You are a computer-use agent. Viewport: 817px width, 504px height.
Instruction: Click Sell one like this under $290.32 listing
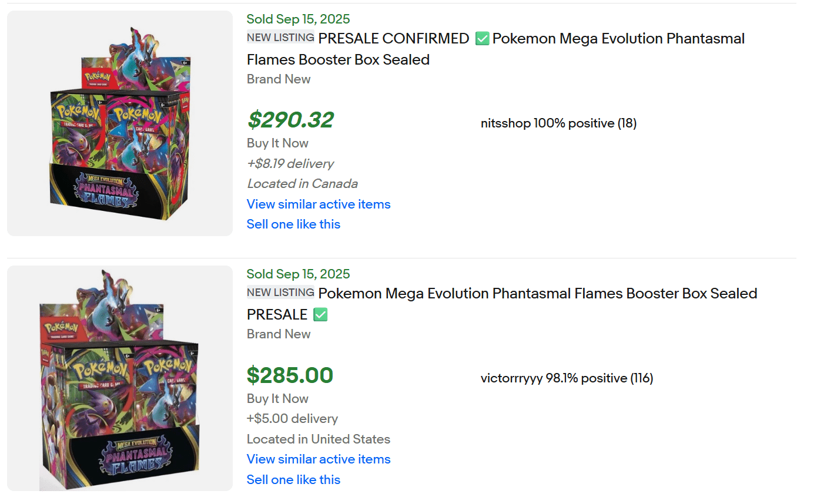click(x=293, y=224)
